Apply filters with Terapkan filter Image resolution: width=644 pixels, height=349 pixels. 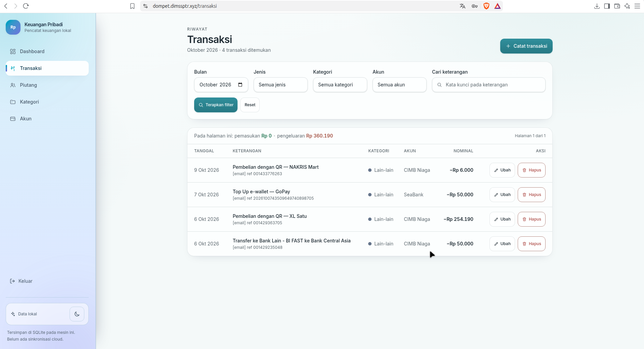[216, 105]
